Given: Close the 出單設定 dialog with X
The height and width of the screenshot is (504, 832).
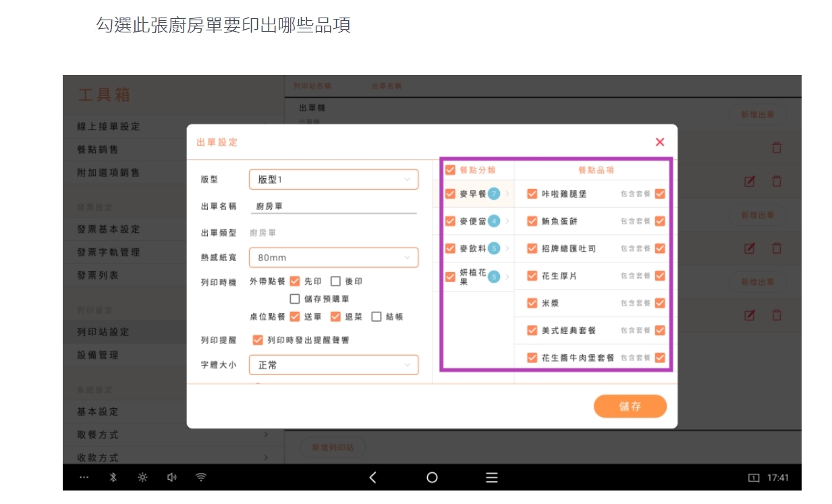Looking at the screenshot, I should click(659, 142).
